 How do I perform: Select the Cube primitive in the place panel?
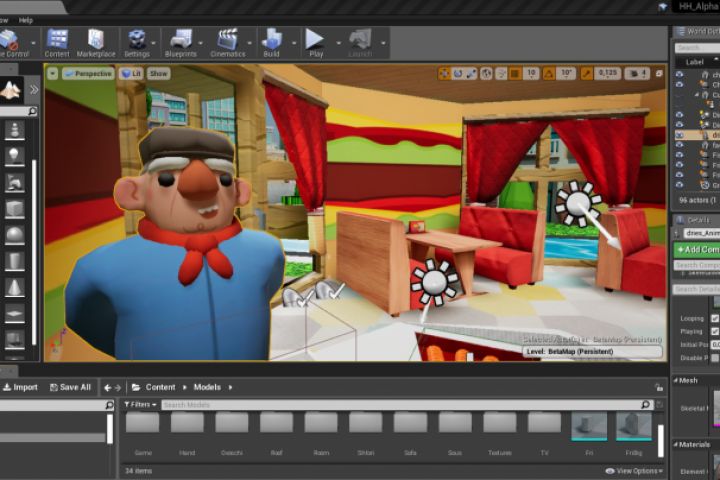coord(14,209)
